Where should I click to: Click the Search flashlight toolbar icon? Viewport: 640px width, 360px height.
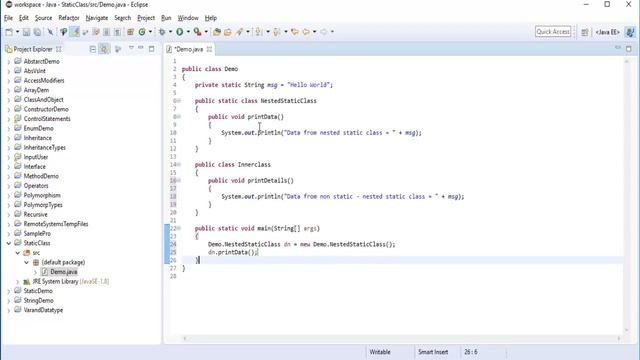click(239, 32)
